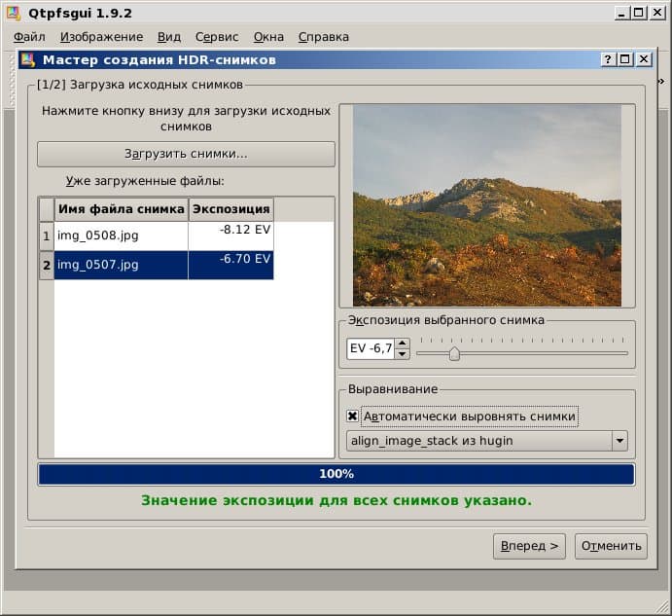Close the HDR wizard dialog
The height and width of the screenshot is (616, 672).
tap(644, 59)
